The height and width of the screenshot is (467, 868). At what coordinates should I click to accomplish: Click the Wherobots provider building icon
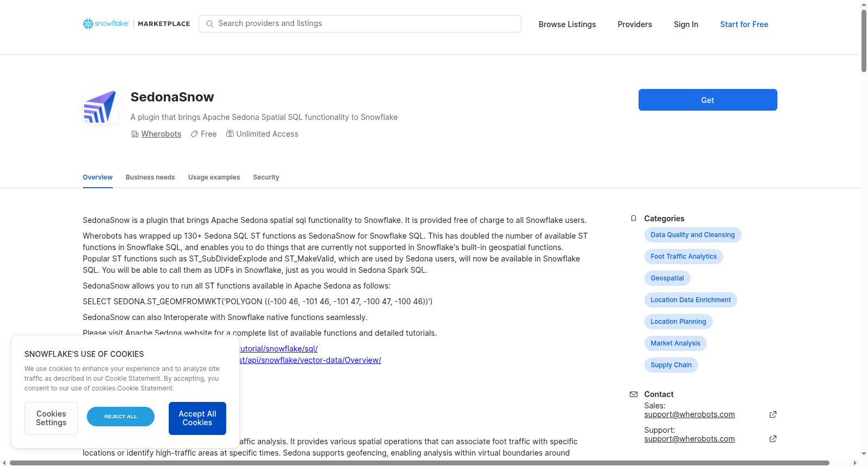pos(135,134)
